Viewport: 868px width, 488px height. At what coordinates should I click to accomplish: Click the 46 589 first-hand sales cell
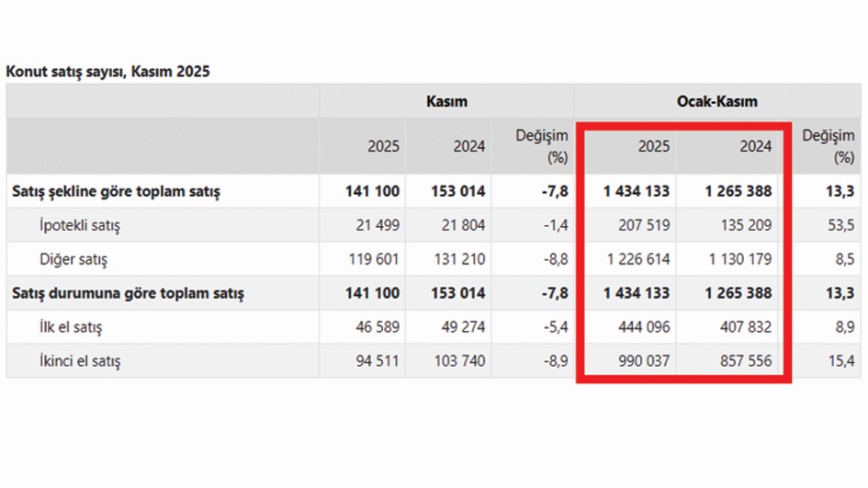click(377, 326)
